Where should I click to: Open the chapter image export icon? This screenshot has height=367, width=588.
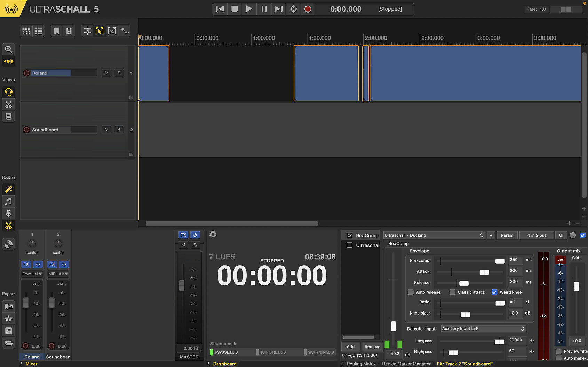click(x=9, y=307)
